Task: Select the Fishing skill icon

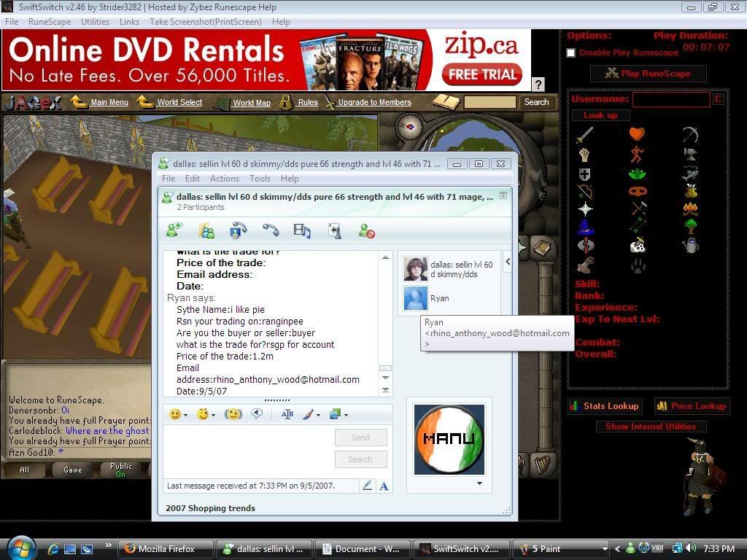Action: [690, 174]
